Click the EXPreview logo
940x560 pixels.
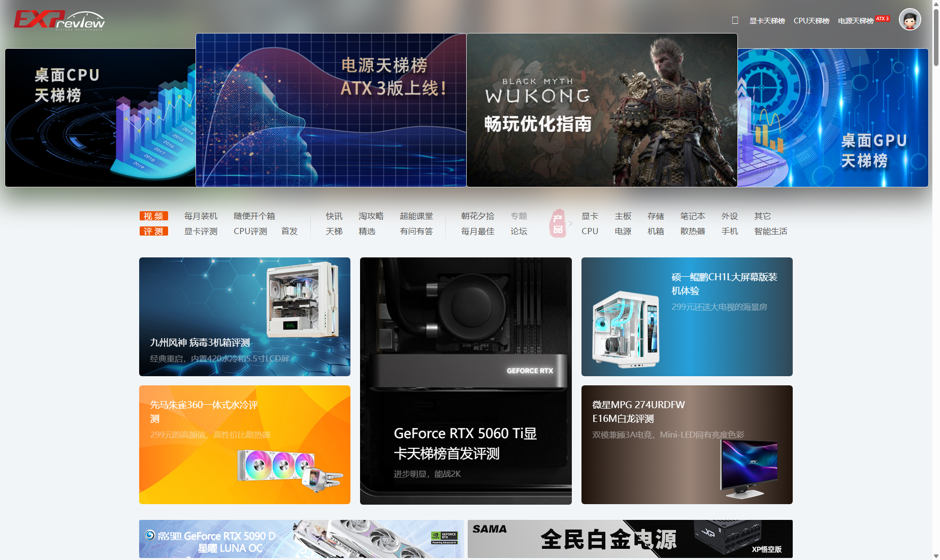[59, 20]
